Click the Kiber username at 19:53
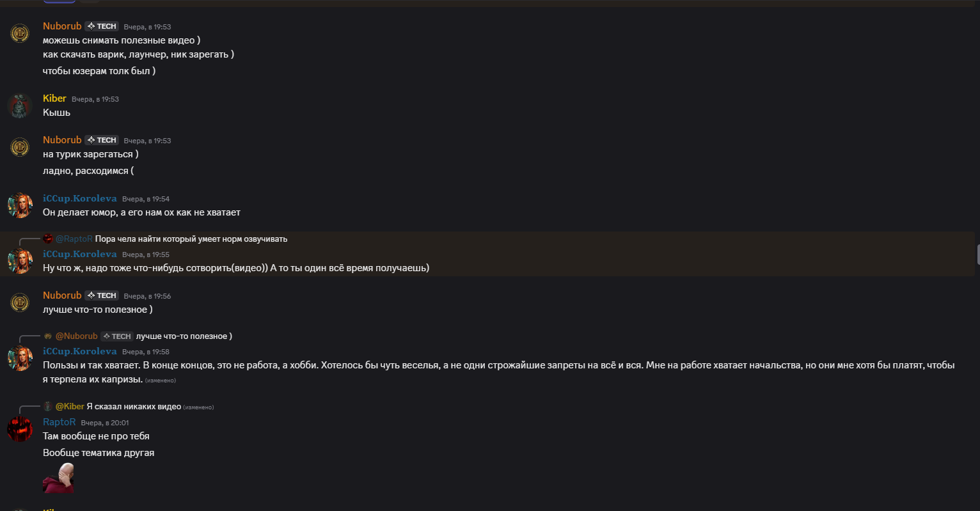The height and width of the screenshot is (511, 980). 54,98
